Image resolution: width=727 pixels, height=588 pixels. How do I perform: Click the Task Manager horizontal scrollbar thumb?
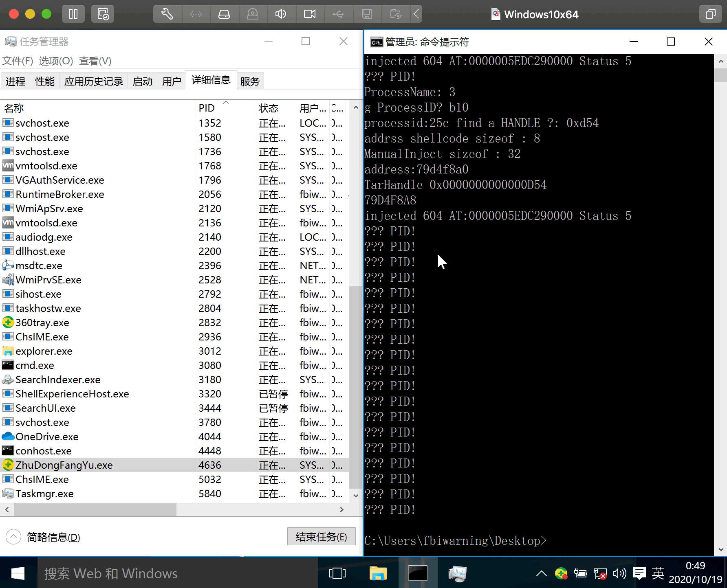pos(95,509)
